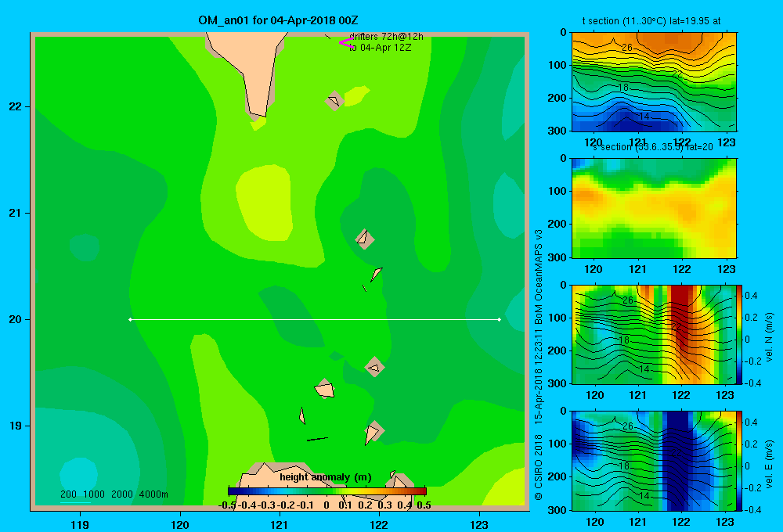
Task: Click the "vel. E (m/s)" axis label
Action: (769, 464)
